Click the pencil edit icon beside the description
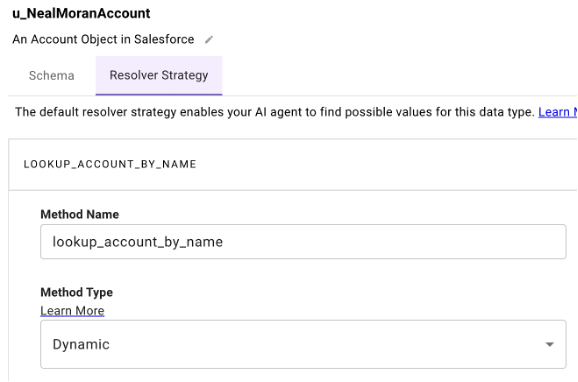The width and height of the screenshot is (578, 382). click(209, 39)
